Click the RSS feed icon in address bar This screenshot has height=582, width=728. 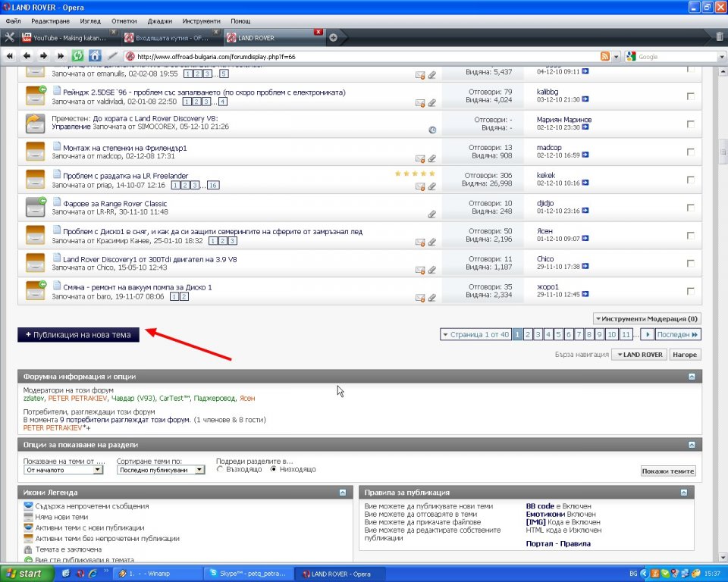click(x=604, y=57)
